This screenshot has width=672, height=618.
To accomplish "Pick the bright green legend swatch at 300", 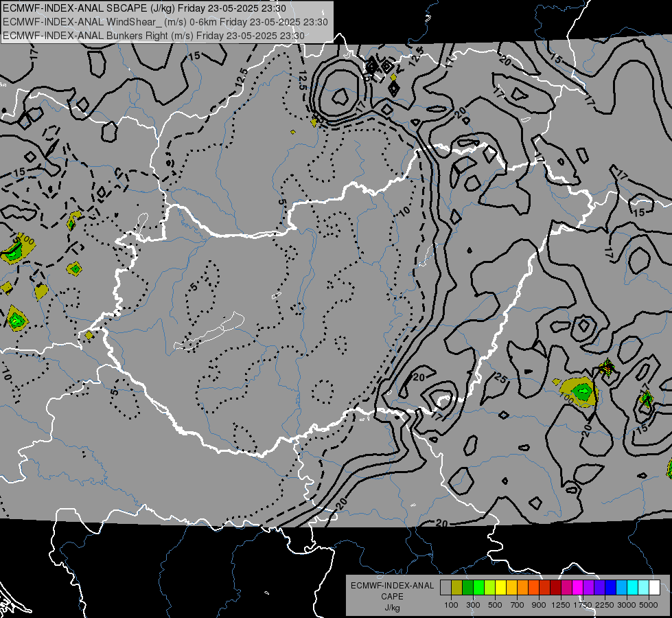I will 478,588.
